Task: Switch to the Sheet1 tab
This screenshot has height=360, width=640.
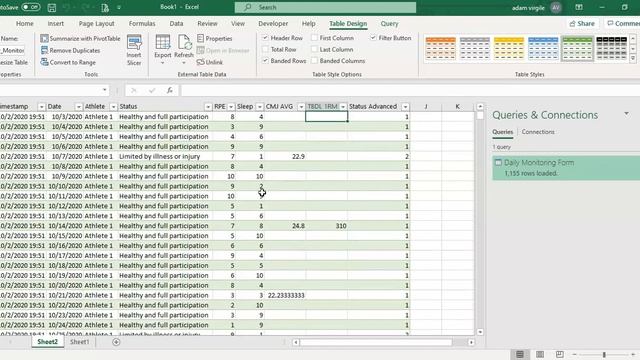Action: pos(79,342)
